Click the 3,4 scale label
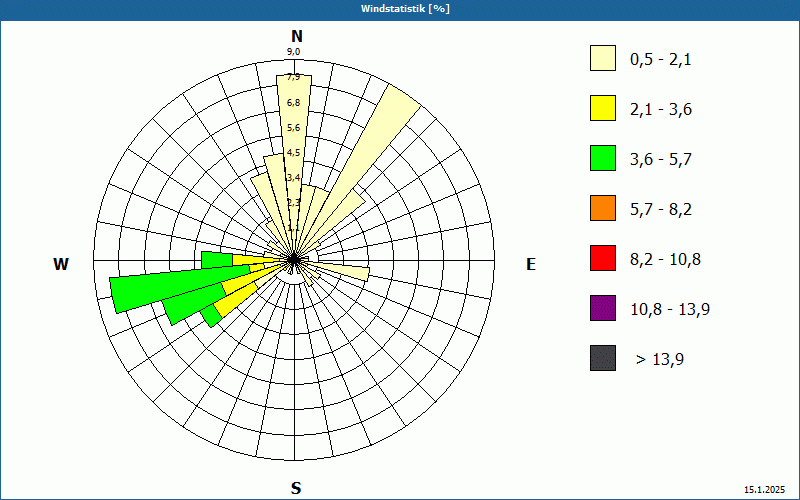The image size is (800, 500). click(x=293, y=178)
